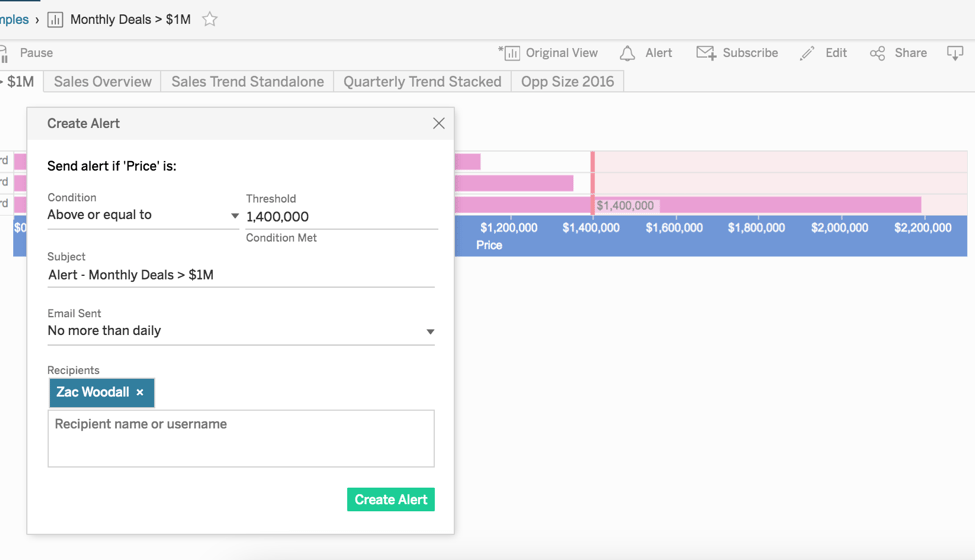This screenshot has height=560, width=975.
Task: Open the Email Sent frequency dropdown
Action: point(241,331)
